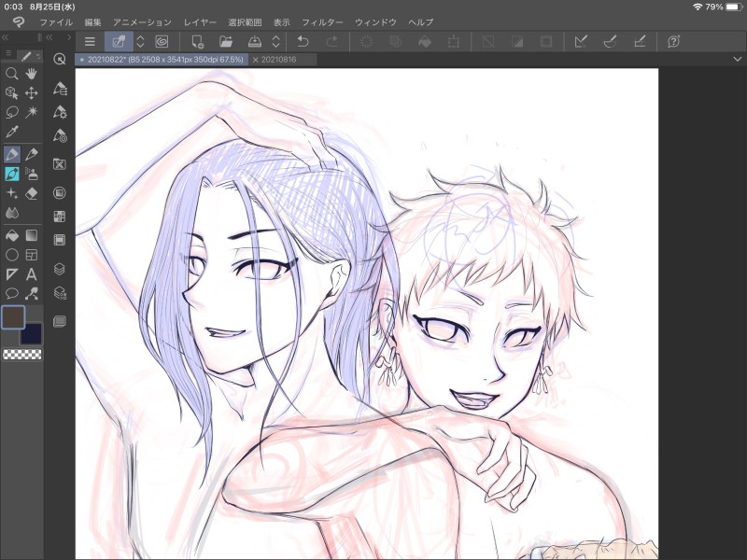This screenshot has width=747, height=560.
Task: Click the New document icon
Action: [197, 42]
